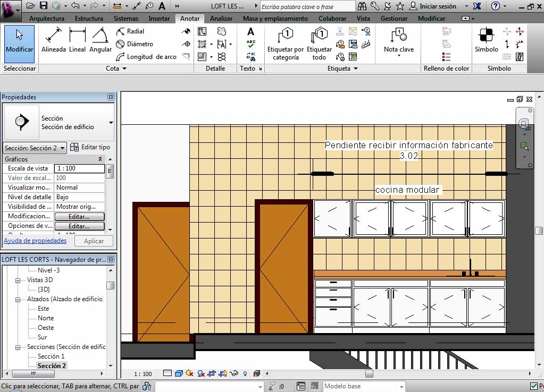Select the Angular dimension tool
The image size is (544, 392).
coord(100,40)
